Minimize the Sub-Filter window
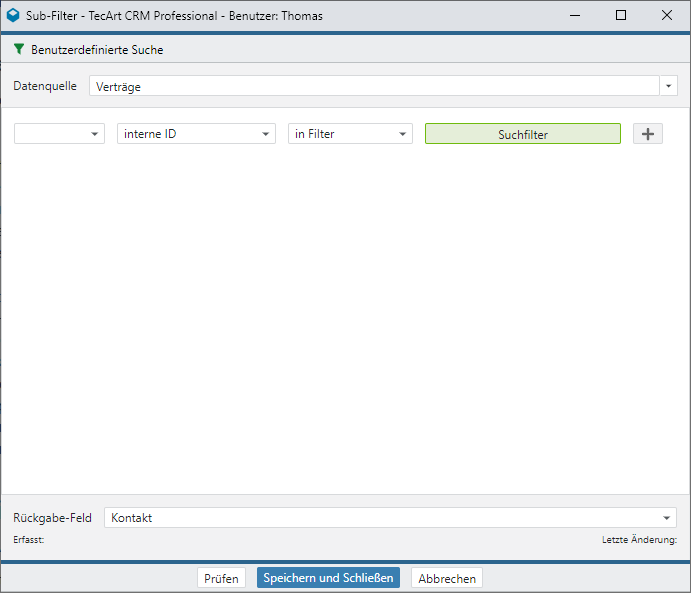Screen dimensions: 691x593 click(575, 16)
